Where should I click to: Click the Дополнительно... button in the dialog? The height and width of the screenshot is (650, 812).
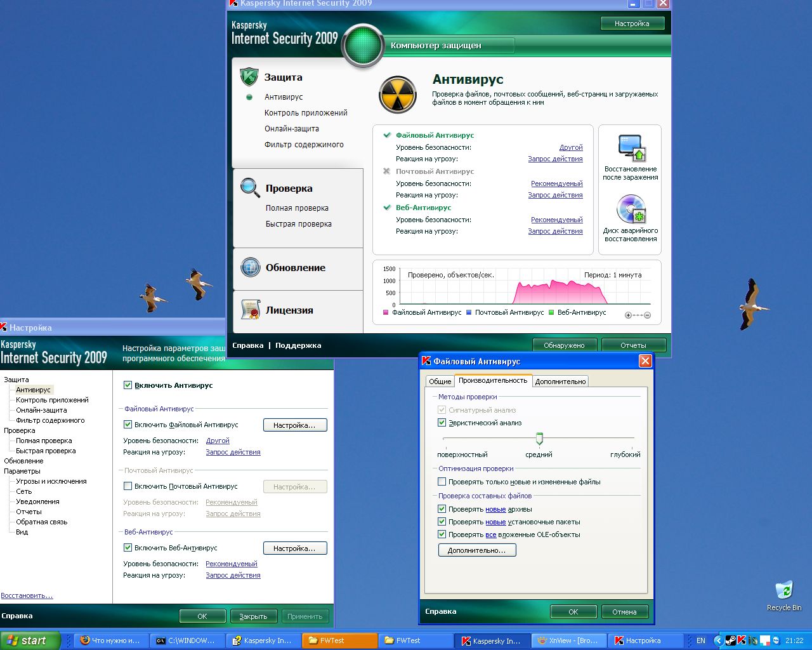477,550
